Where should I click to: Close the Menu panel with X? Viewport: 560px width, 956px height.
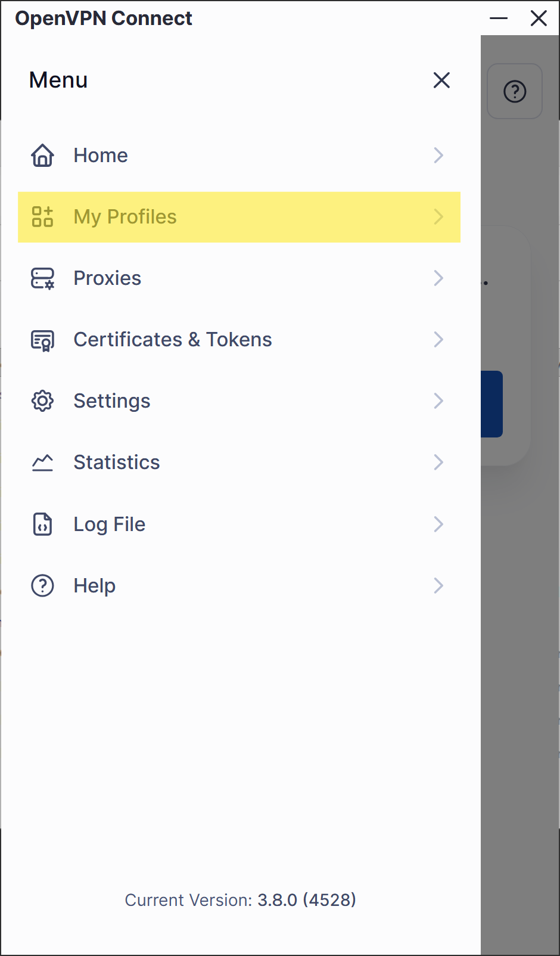[x=441, y=80]
